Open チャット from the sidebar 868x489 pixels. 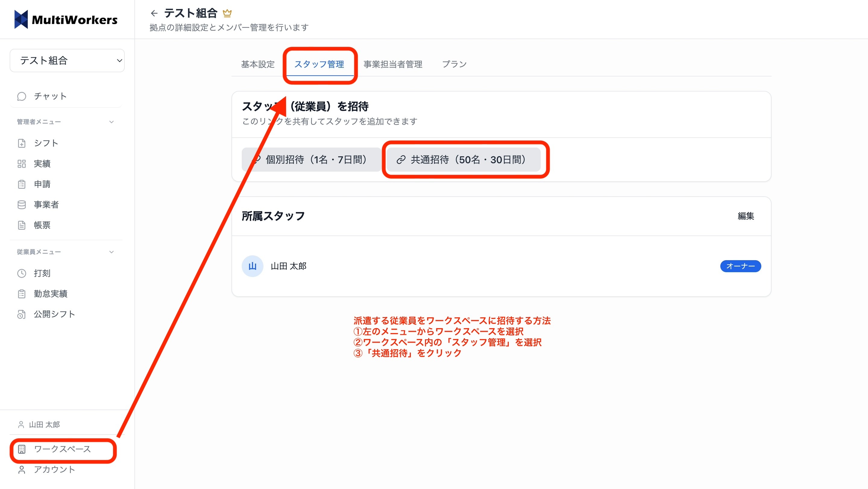coord(66,96)
